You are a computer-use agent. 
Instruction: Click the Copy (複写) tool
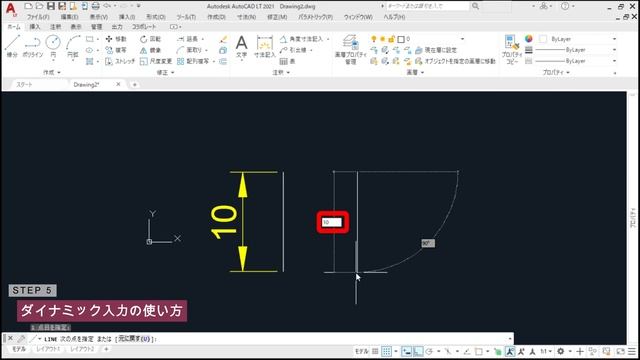pyautogui.click(x=116, y=50)
